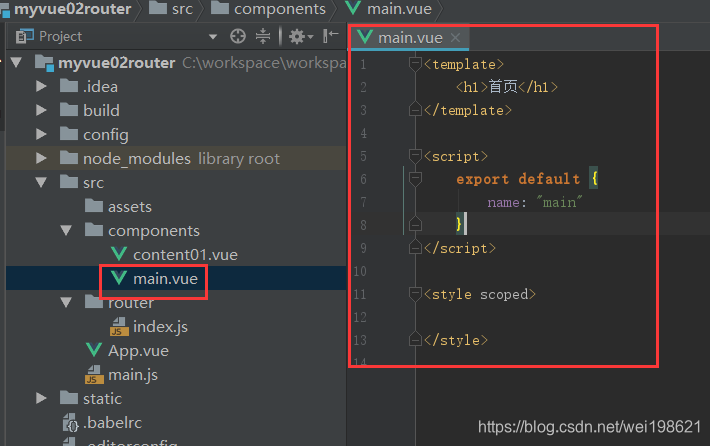Image resolution: width=710 pixels, height=446 pixels.
Task: Click myvue02router in the breadcrumb bar
Action: pyautogui.click(x=72, y=9)
